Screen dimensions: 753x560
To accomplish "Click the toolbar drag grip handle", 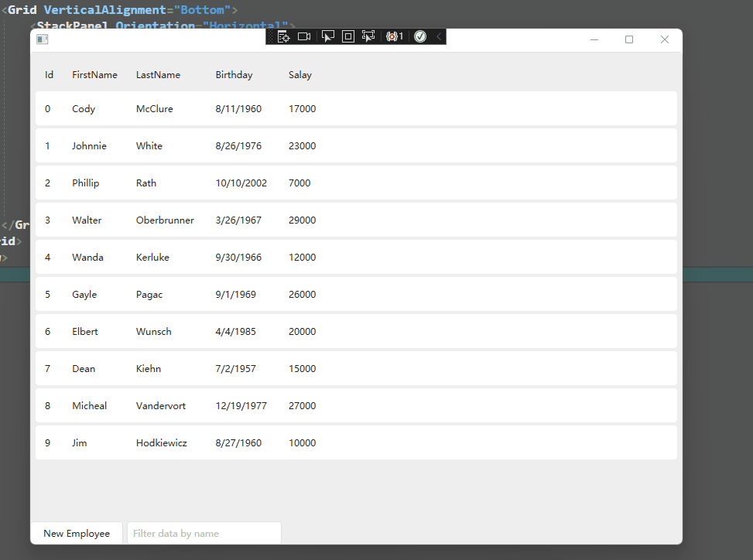I will coord(270,36).
